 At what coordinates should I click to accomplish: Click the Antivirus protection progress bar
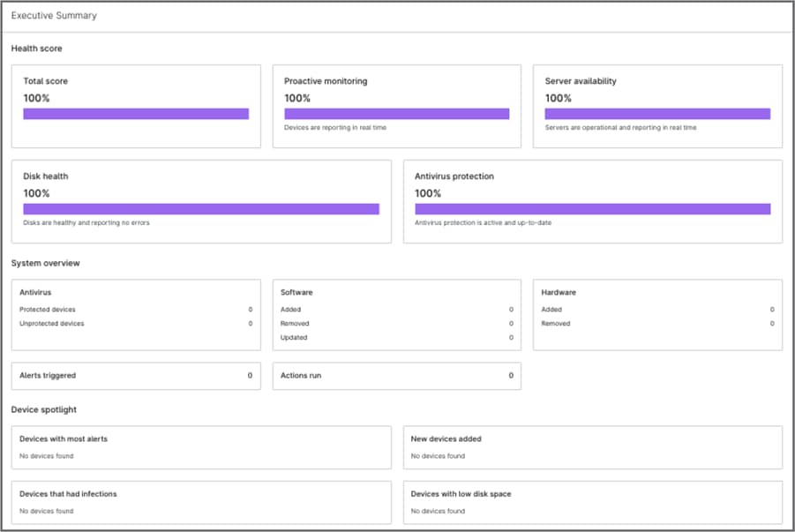[593, 209]
